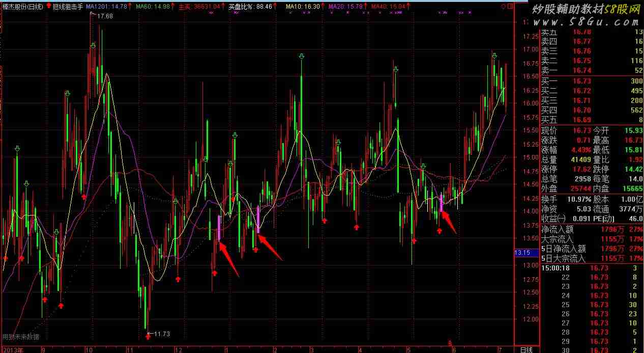The width and height of the screenshot is (644, 353).
Task: Click the rightmost magenta highlighted candlestick
Action: 441,204
